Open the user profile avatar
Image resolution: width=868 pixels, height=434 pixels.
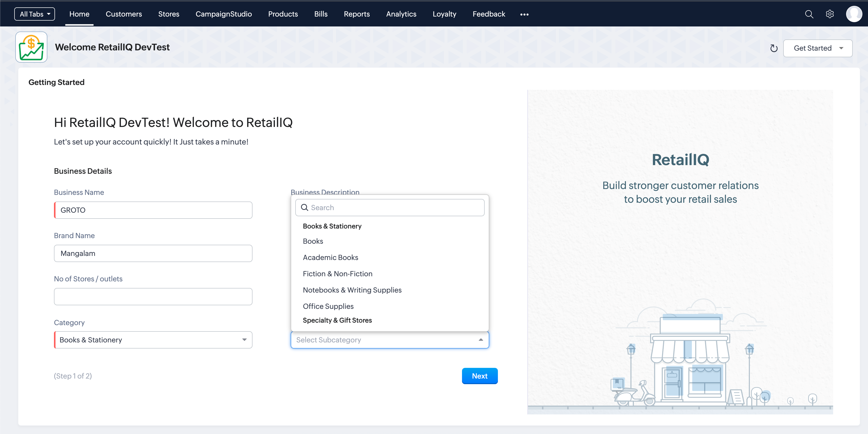[x=854, y=14]
